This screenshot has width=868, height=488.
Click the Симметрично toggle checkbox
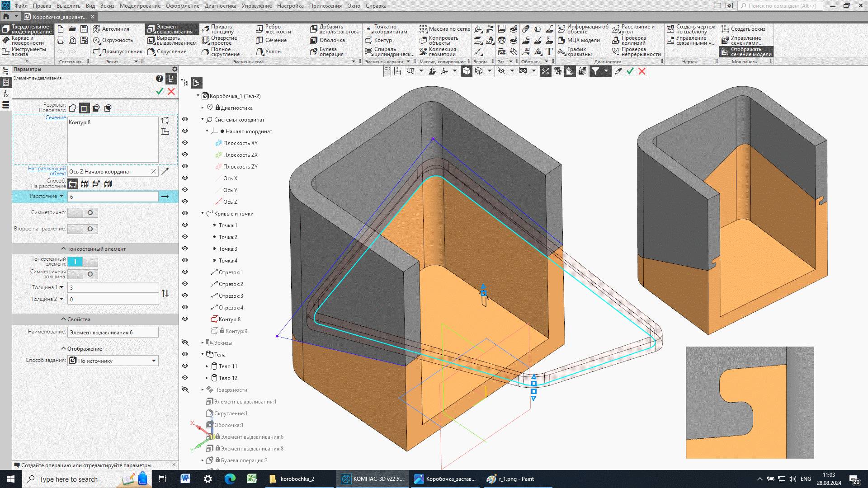pos(90,213)
